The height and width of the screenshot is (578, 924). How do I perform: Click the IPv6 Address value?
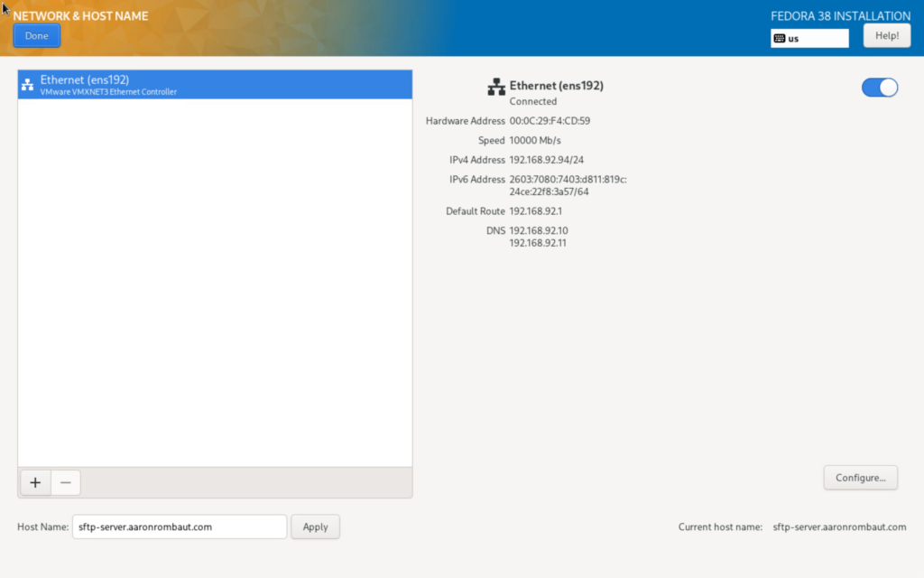tap(568, 185)
